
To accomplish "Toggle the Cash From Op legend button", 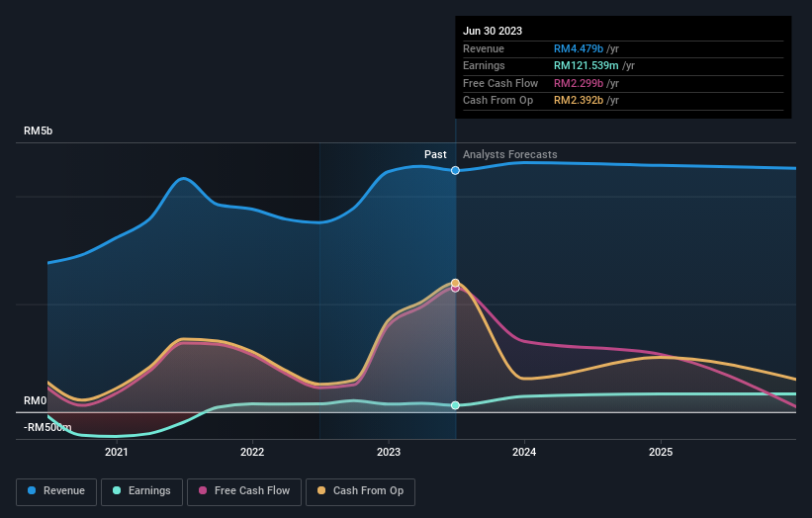I will pyautogui.click(x=360, y=491).
